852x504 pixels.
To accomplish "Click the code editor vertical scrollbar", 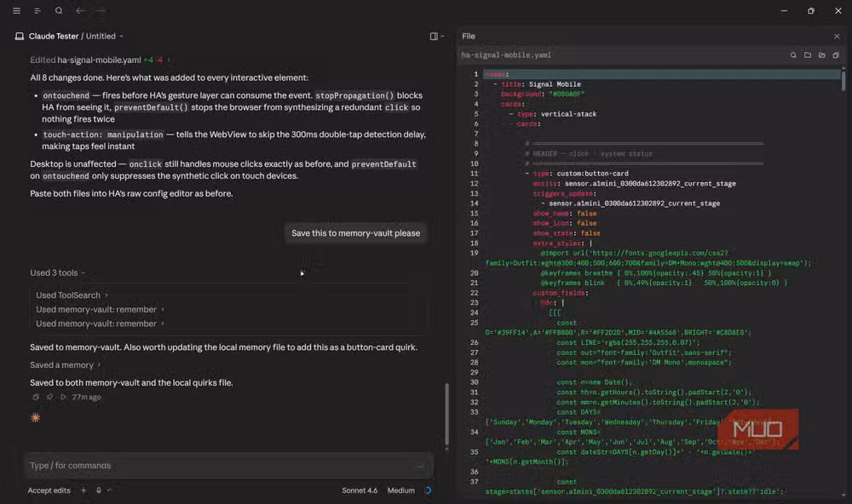I will (x=843, y=79).
